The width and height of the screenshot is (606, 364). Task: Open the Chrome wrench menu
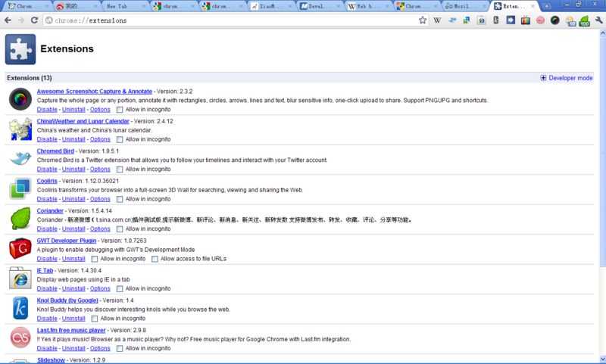click(598, 20)
